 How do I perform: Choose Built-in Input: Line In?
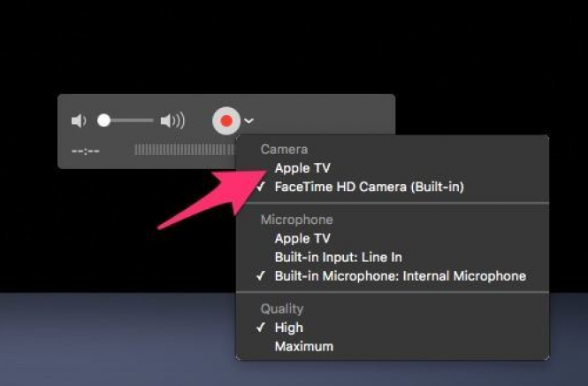click(339, 258)
